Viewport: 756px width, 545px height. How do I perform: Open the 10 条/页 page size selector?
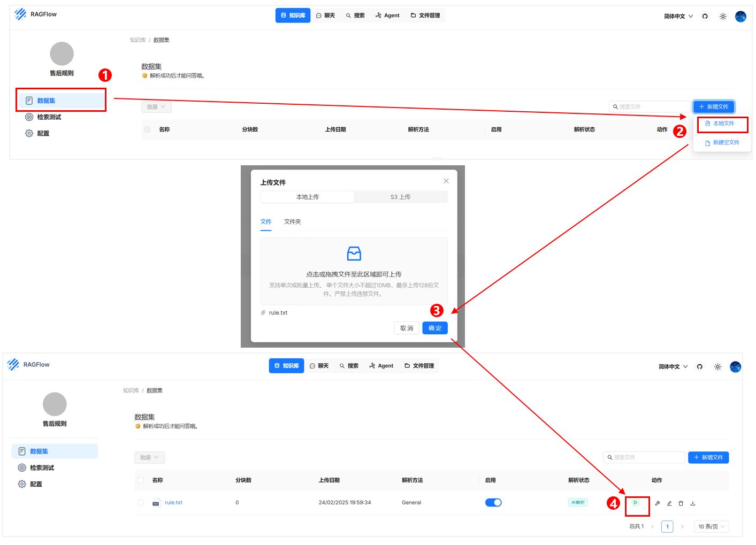tap(711, 526)
